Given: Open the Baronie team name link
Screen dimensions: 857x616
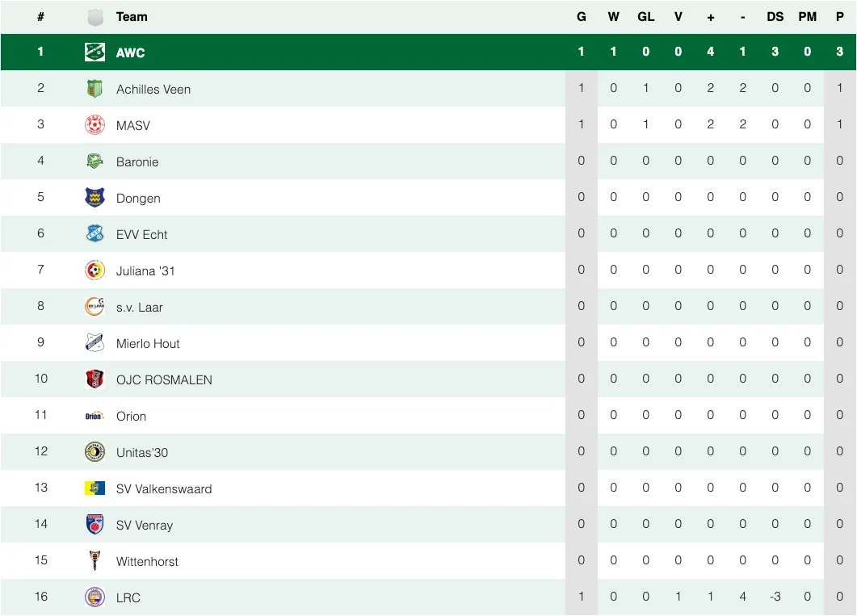Looking at the screenshot, I should 137,161.
